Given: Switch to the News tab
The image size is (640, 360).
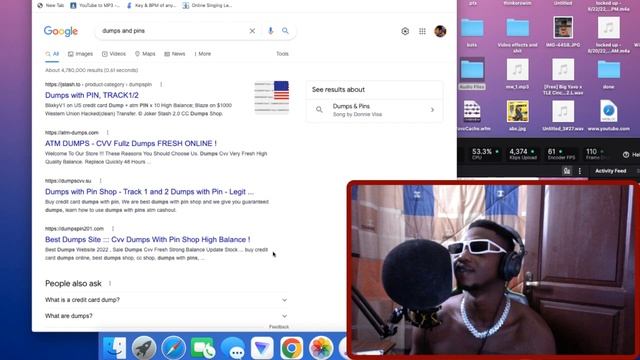Looking at the screenshot, I should [x=175, y=54].
